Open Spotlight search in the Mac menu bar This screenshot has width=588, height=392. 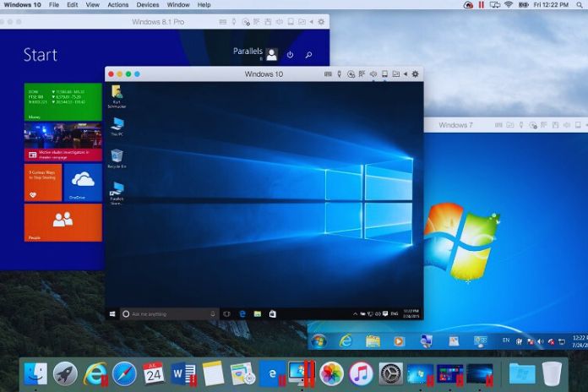click(580, 5)
